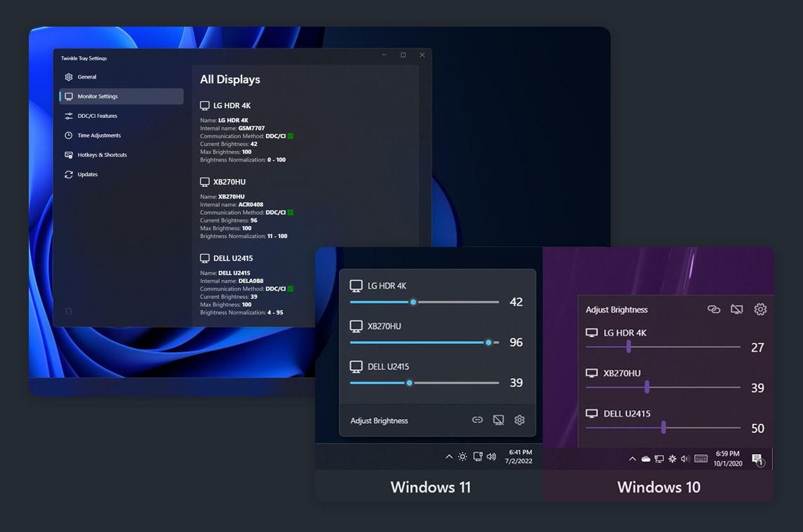Viewport: 803px width, 532px height.
Task: Click Adjust Brightness title in Windows 10 panel
Action: coord(616,310)
